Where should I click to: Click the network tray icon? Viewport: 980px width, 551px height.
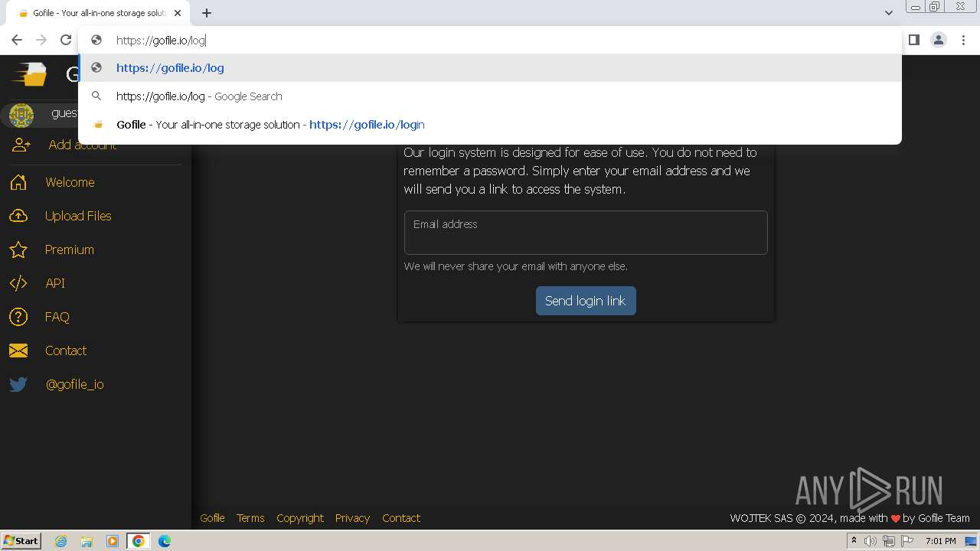[x=889, y=541]
